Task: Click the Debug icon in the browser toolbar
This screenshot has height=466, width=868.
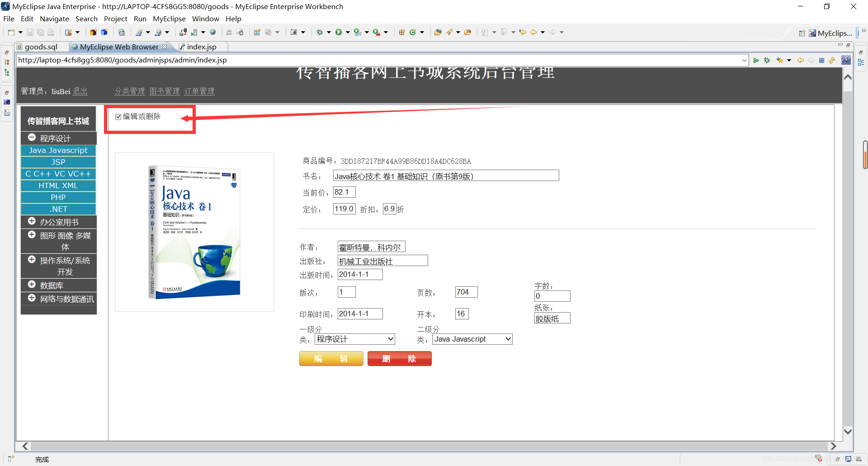Action: (x=767, y=60)
